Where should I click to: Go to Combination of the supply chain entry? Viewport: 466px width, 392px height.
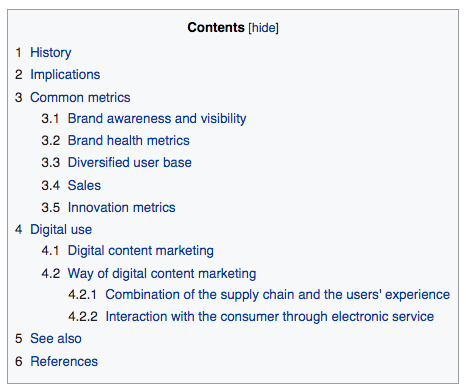[x=278, y=295]
